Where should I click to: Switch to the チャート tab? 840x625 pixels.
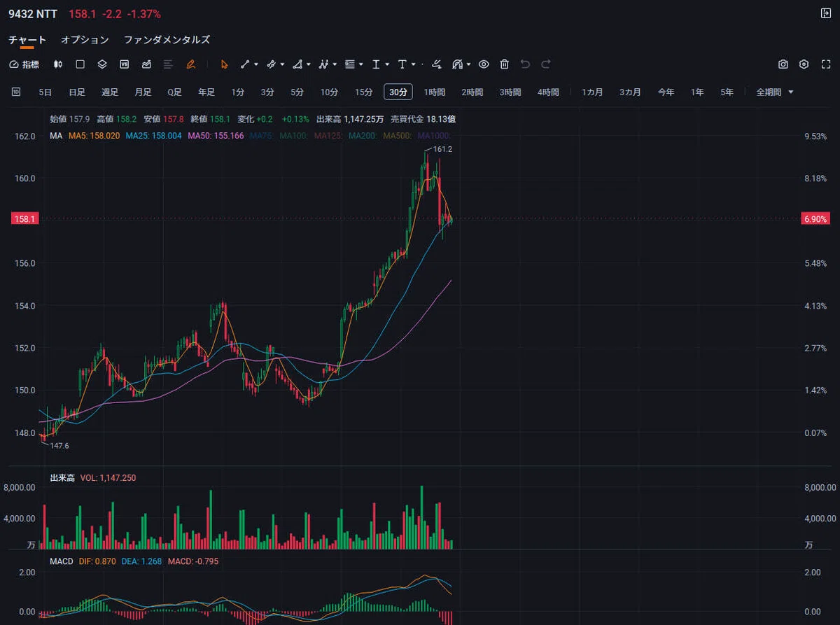pyautogui.click(x=27, y=40)
